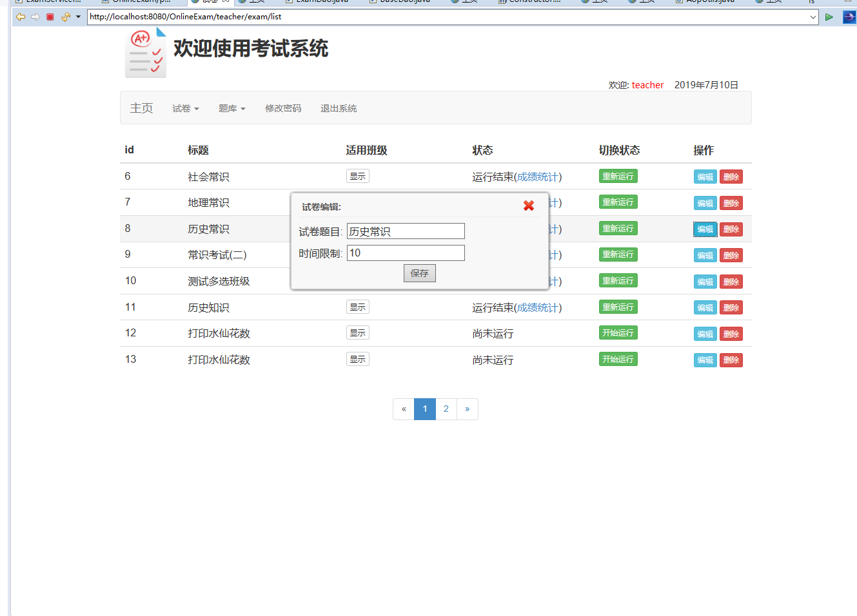The height and width of the screenshot is (616, 857).
Task: Toggle 开始运行 for 打印水仙花数 row 12
Action: pyautogui.click(x=618, y=333)
